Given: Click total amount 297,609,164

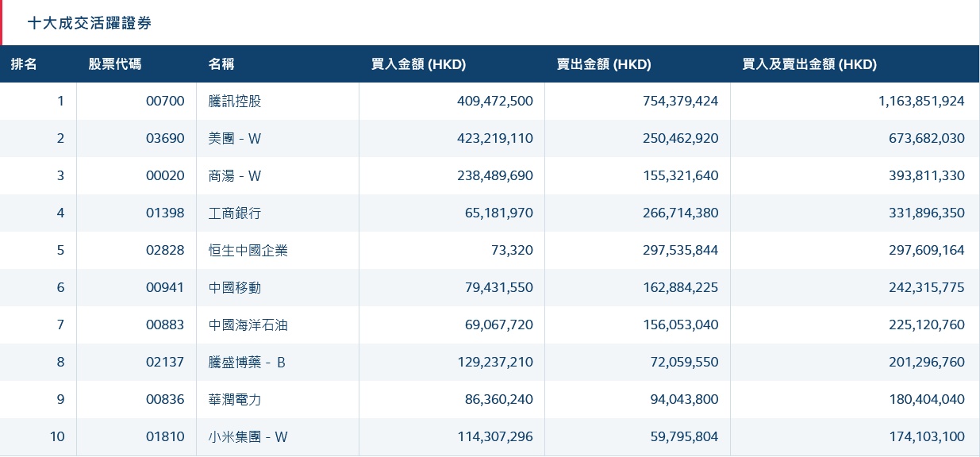Looking at the screenshot, I should tap(927, 250).
